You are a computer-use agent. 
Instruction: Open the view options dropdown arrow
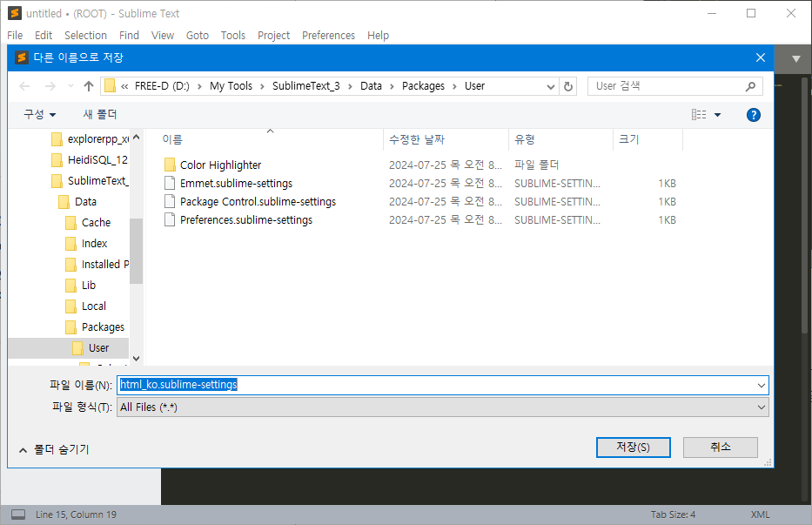(x=718, y=115)
